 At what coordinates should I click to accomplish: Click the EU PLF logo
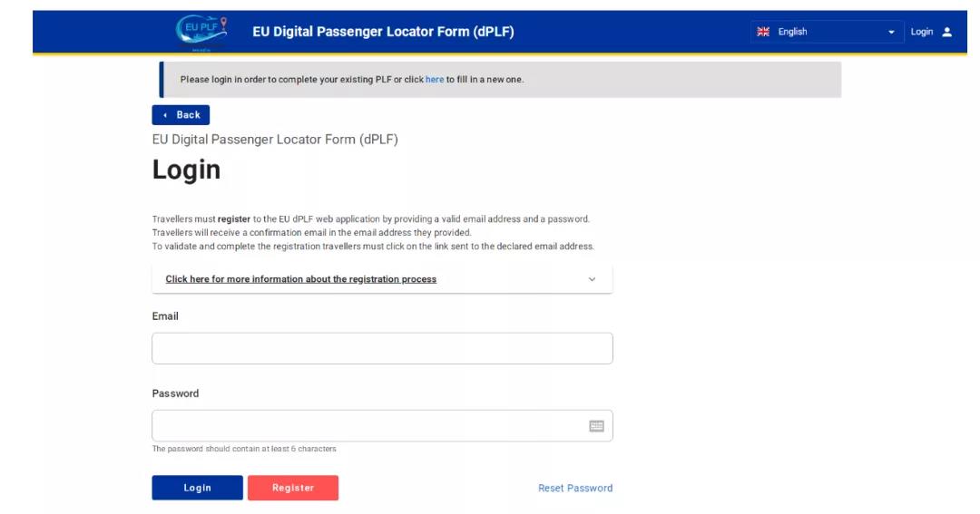(201, 34)
